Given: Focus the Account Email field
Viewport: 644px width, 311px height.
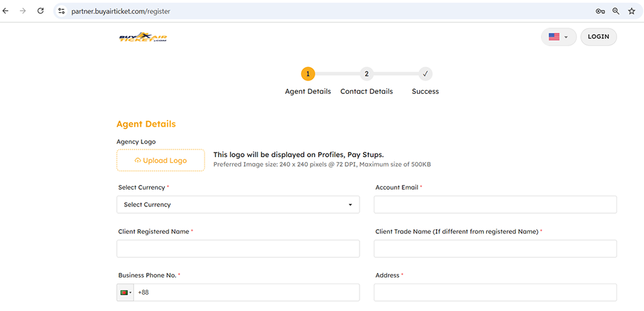Looking at the screenshot, I should (x=494, y=204).
